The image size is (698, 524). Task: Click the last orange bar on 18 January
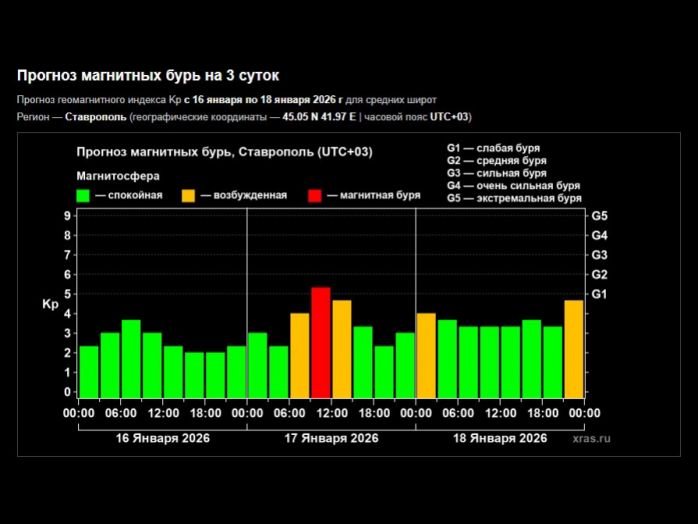click(574, 348)
